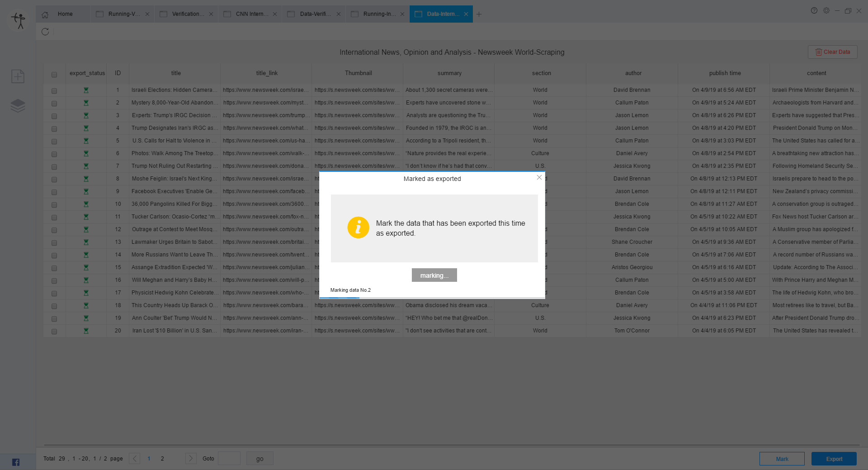Image resolution: width=868 pixels, height=470 pixels.
Task: Click the marking... button in dialog
Action: click(434, 275)
